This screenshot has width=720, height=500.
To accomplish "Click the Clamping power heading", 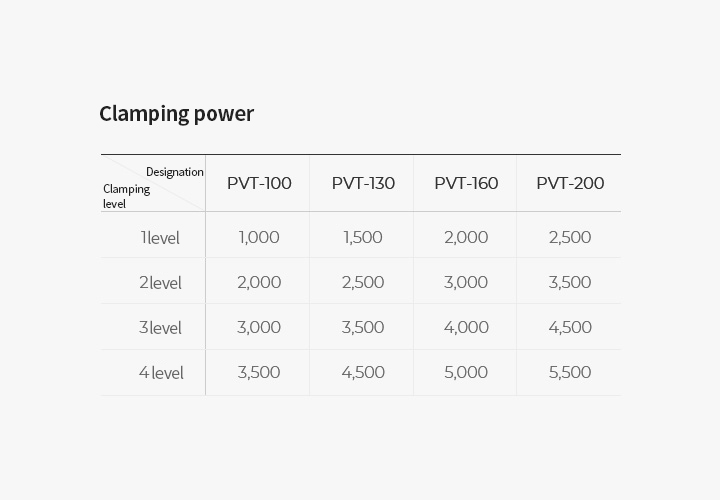I will point(176,114).
